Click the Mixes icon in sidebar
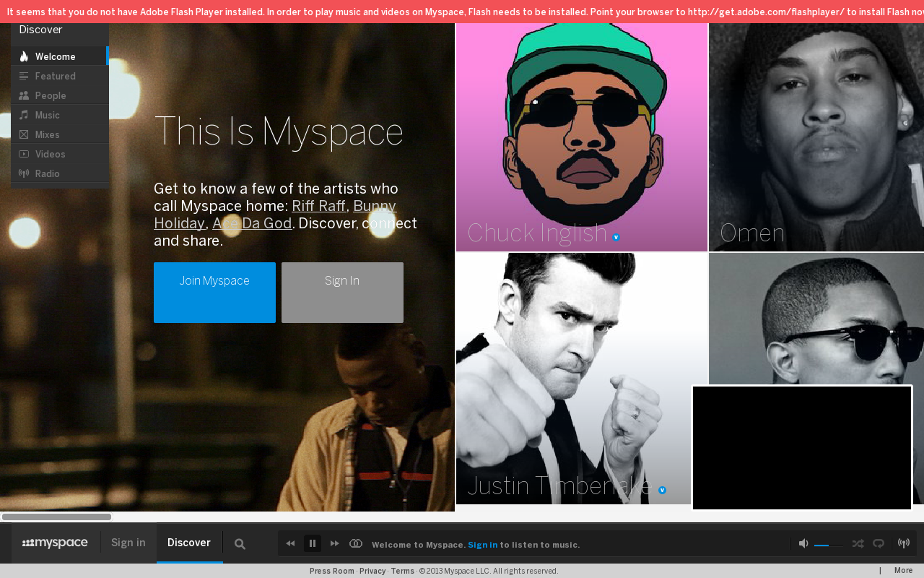 pyautogui.click(x=24, y=134)
